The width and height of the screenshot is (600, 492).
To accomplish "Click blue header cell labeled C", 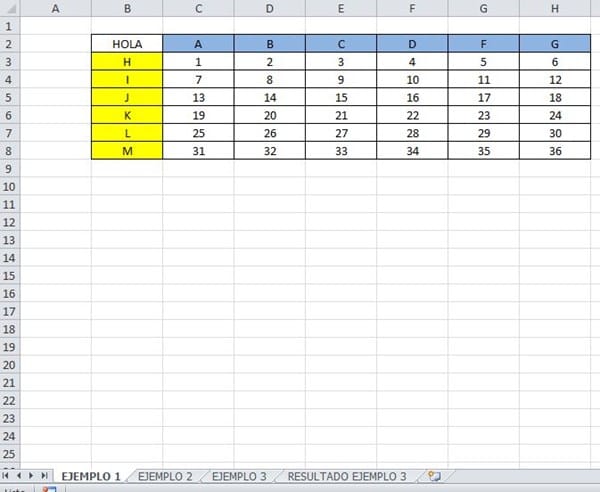I will 341,44.
